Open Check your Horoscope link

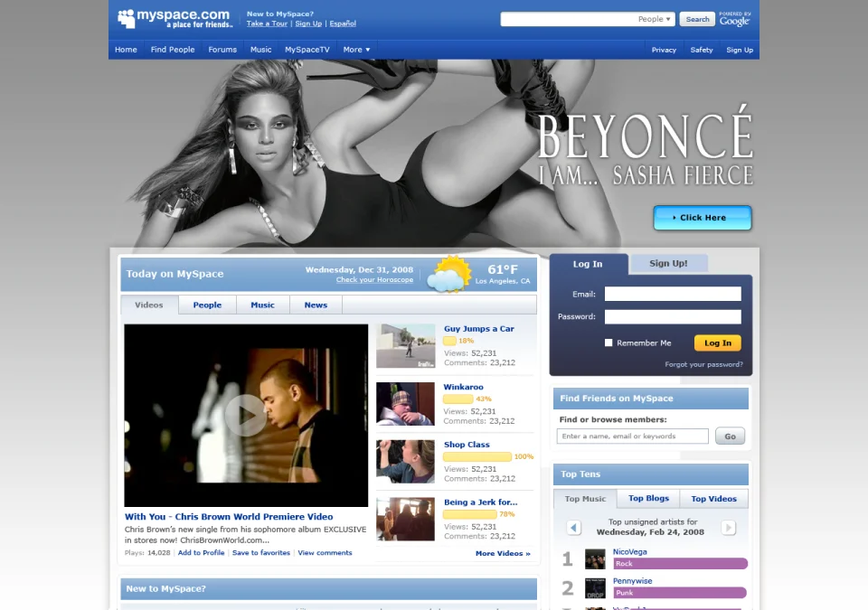374,279
